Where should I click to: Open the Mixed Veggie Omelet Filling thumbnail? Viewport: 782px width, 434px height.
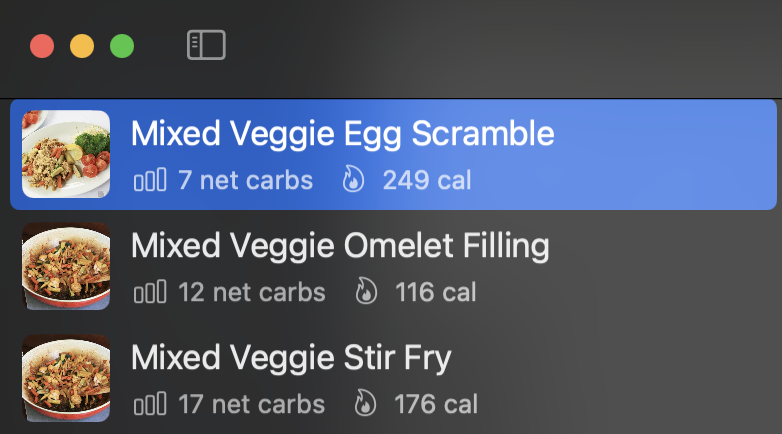pos(66,266)
